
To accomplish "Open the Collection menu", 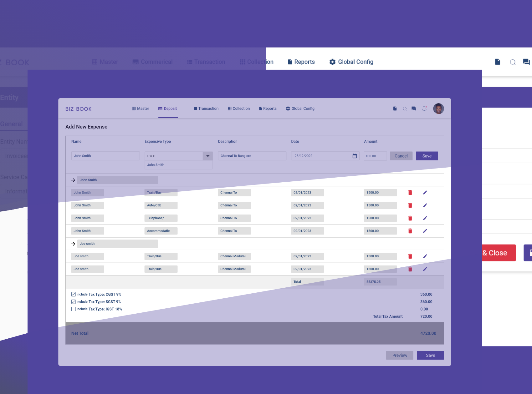I will (x=239, y=109).
